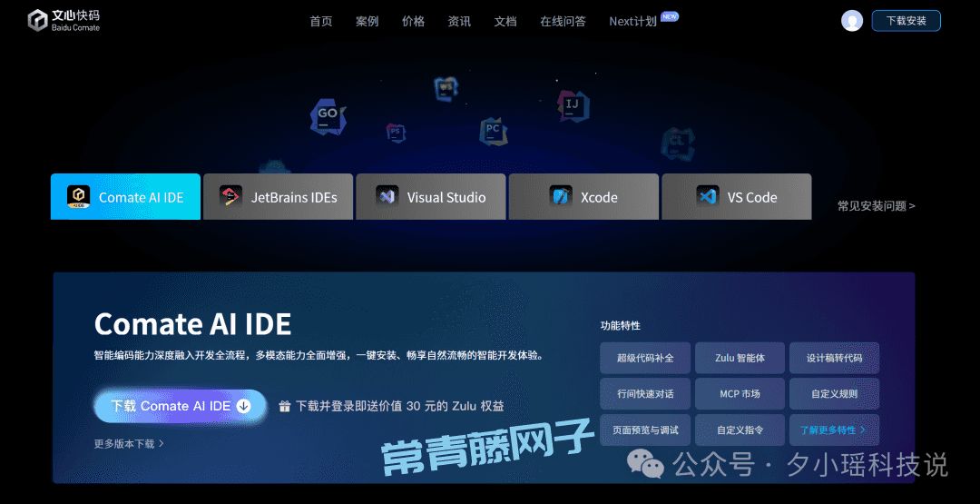The width and height of the screenshot is (980, 504).
Task: Open the Next计划 menu item
Action: [633, 21]
